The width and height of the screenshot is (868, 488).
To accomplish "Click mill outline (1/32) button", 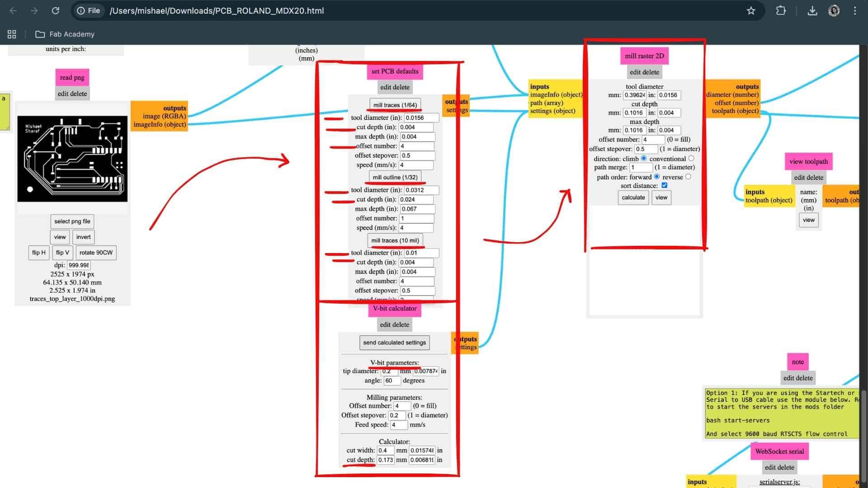I will [395, 177].
